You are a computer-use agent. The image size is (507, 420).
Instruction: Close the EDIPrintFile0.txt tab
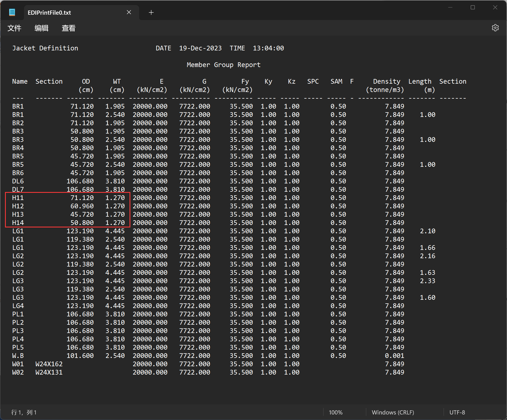[x=129, y=12]
